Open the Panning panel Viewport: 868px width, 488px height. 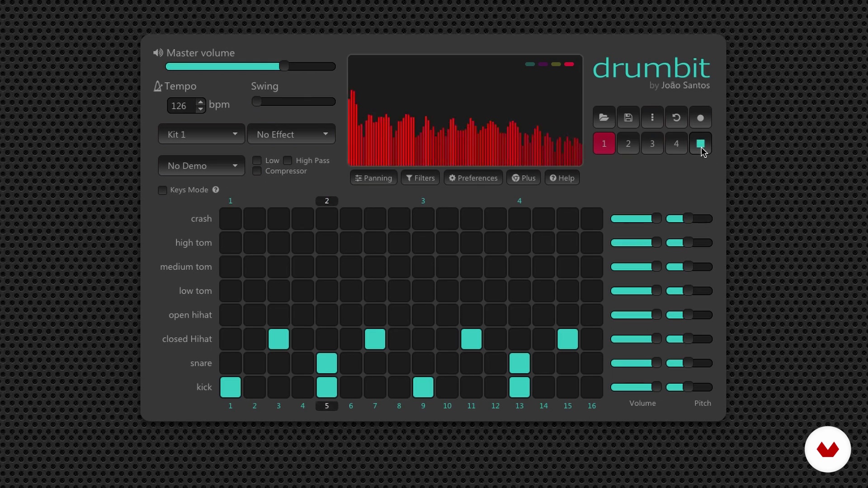click(x=373, y=178)
